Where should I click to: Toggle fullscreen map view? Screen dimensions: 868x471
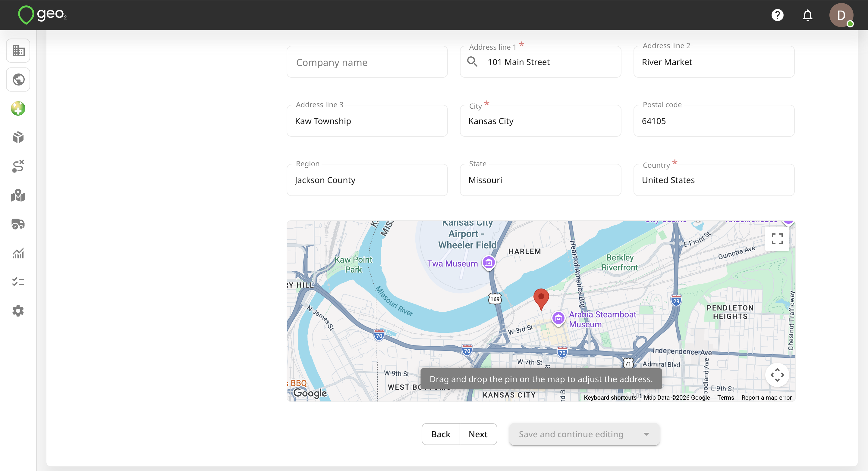point(777,239)
